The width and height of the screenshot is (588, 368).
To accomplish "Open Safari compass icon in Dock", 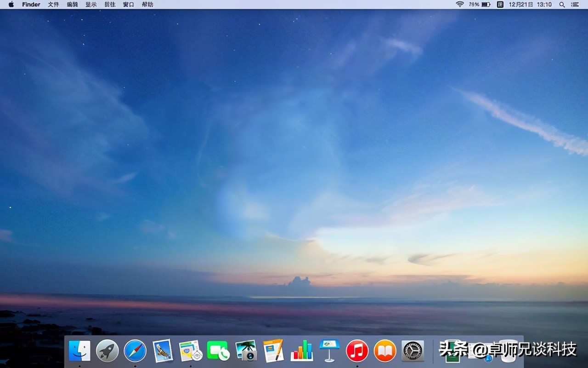I will coord(135,351).
